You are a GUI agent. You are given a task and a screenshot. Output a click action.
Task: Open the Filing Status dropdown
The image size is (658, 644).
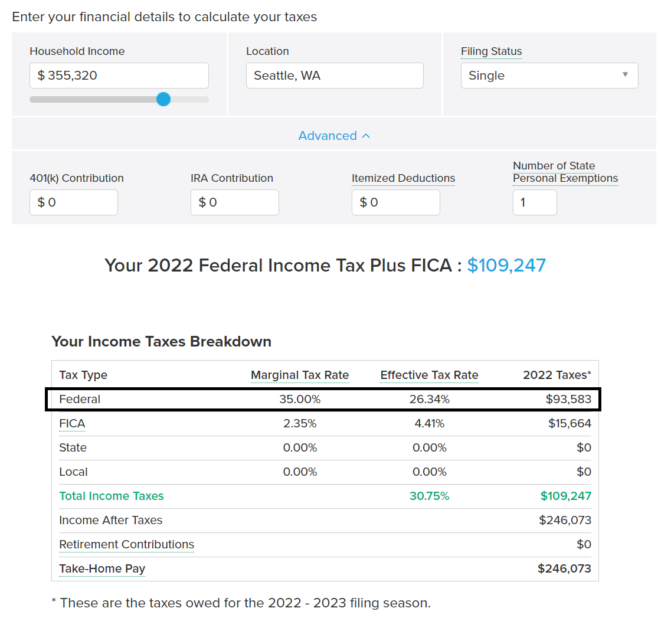pyautogui.click(x=549, y=76)
